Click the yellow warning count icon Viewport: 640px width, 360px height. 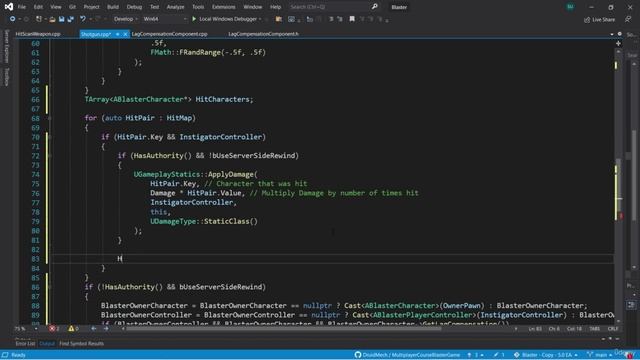tap(71, 328)
